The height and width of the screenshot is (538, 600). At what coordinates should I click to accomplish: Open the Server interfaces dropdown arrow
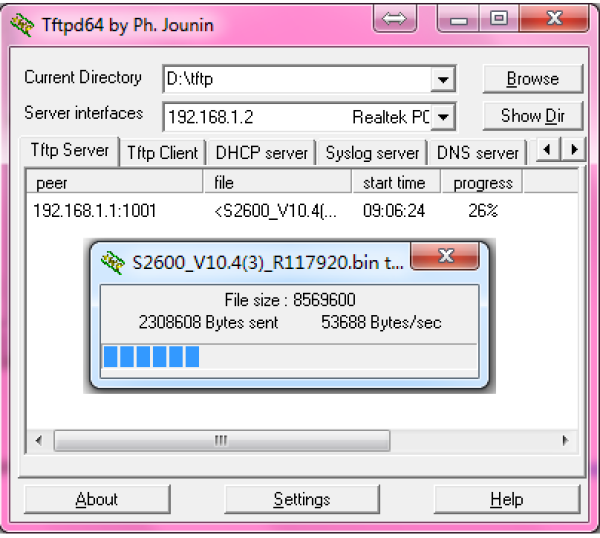443,117
